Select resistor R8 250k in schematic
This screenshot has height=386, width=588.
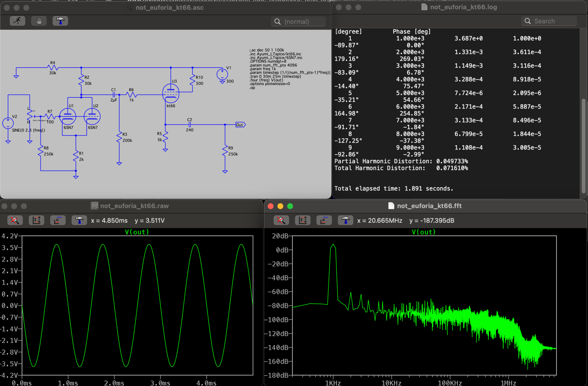[40, 151]
